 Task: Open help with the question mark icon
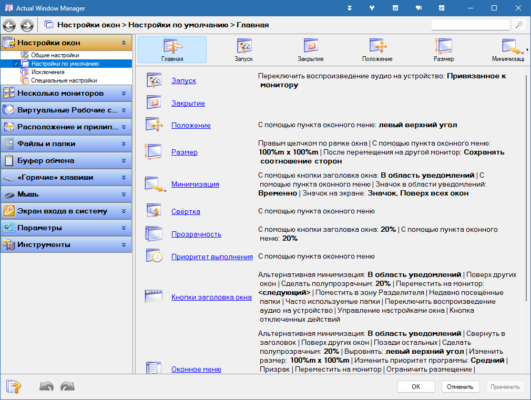[14, 387]
